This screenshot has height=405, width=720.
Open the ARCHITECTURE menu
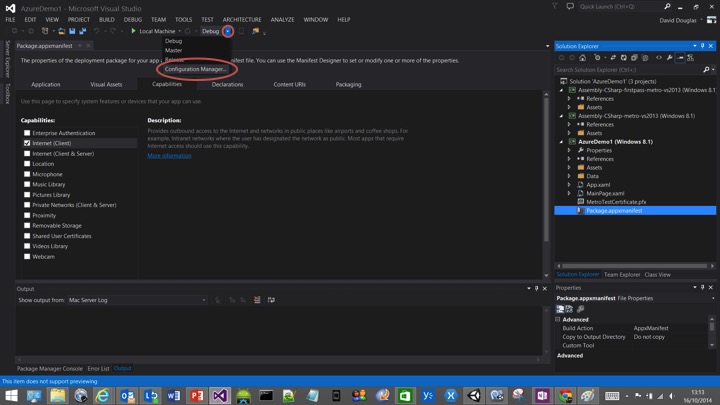tap(242, 19)
